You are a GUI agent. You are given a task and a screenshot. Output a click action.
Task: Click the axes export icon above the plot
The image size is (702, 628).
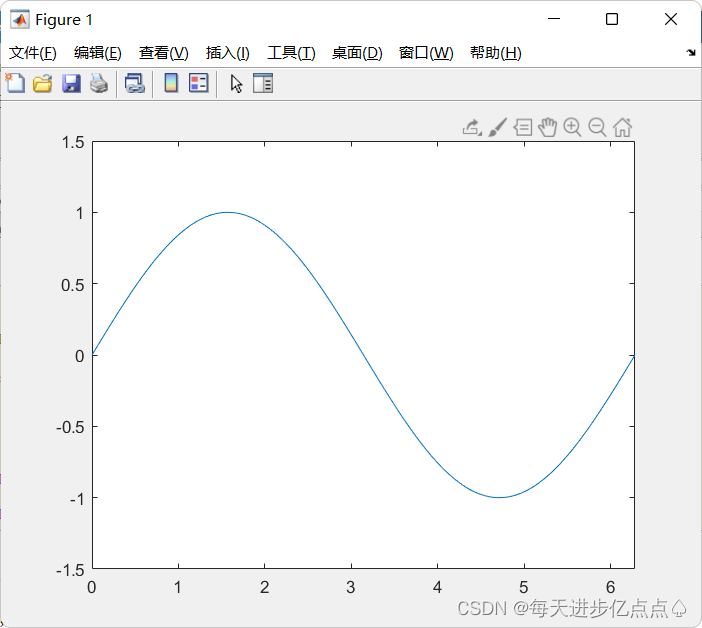pyautogui.click(x=472, y=128)
